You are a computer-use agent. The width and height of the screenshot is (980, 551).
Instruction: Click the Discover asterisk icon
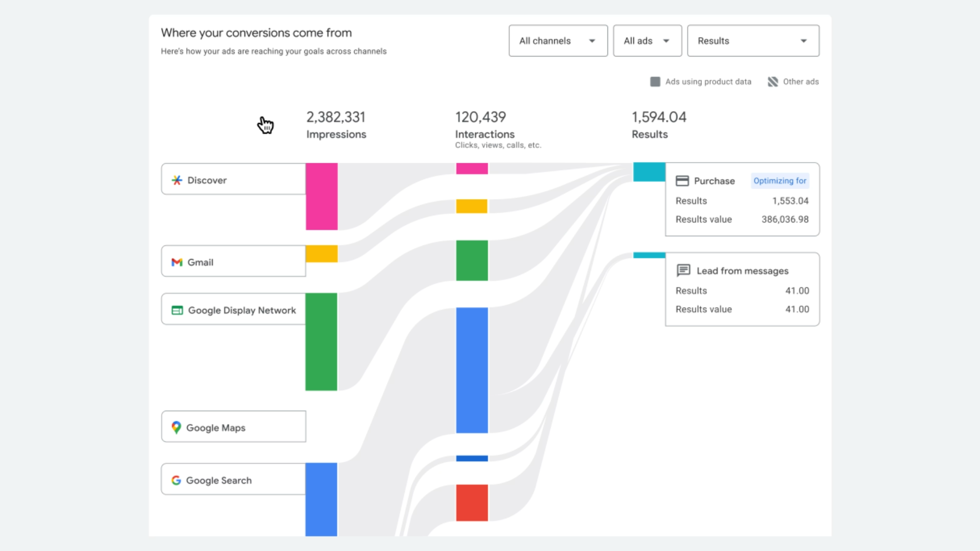coord(177,180)
